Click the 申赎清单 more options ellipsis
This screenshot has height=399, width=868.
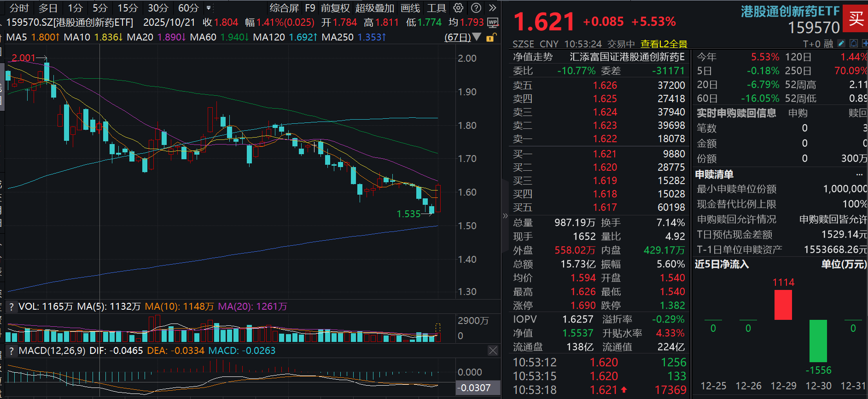tap(859, 174)
